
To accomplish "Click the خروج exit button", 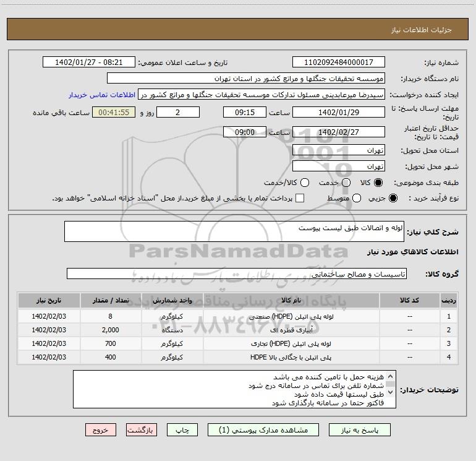I will pyautogui.click(x=101, y=430).
